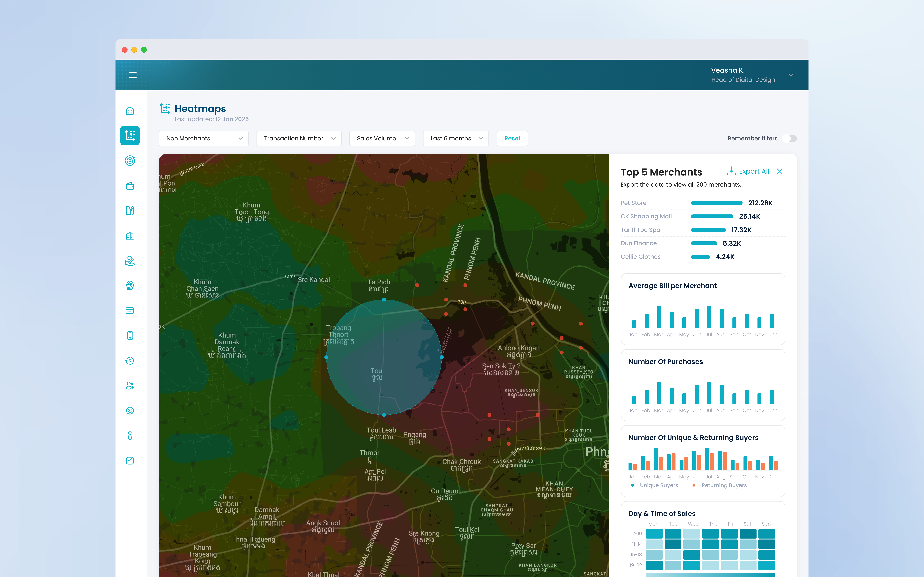The height and width of the screenshot is (577, 924).
Task: Open the hamburger menu in the header
Action: [x=133, y=75]
